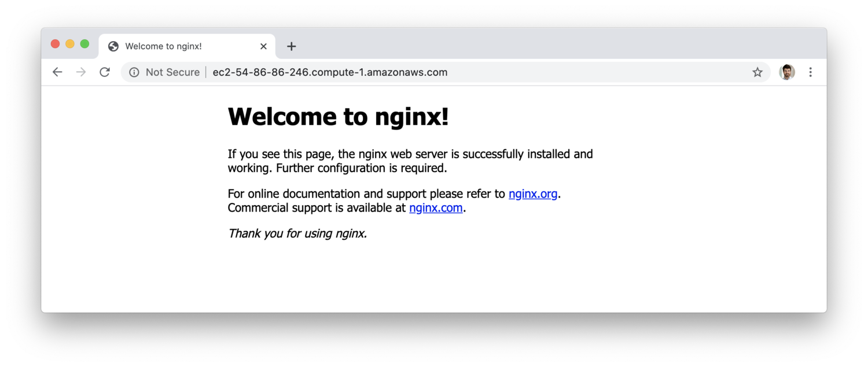
Task: Click the browser back arrow
Action: [x=57, y=72]
